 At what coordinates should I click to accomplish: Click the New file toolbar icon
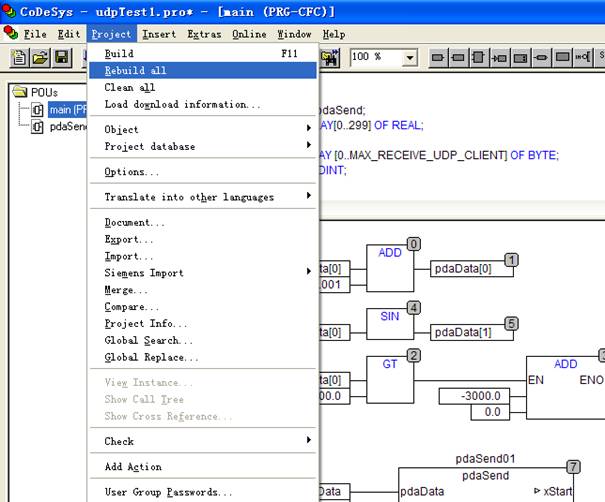click(19, 58)
